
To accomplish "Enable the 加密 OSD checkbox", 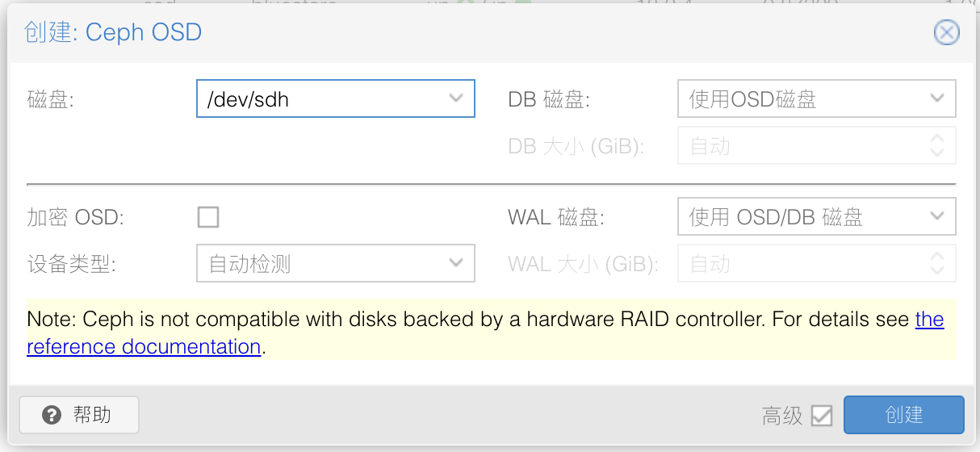I will (x=208, y=216).
